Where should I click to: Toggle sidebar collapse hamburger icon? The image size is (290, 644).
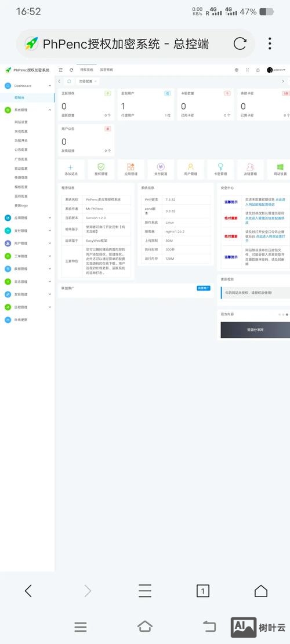pyautogui.click(x=61, y=70)
